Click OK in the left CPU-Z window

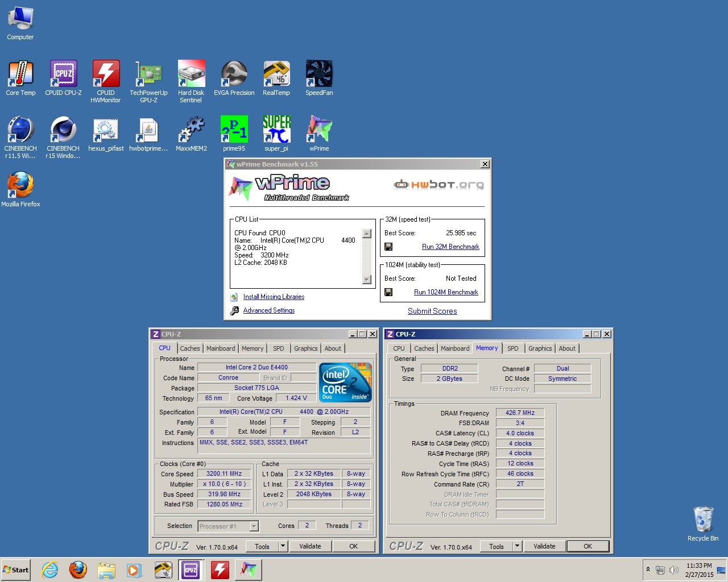click(354, 546)
